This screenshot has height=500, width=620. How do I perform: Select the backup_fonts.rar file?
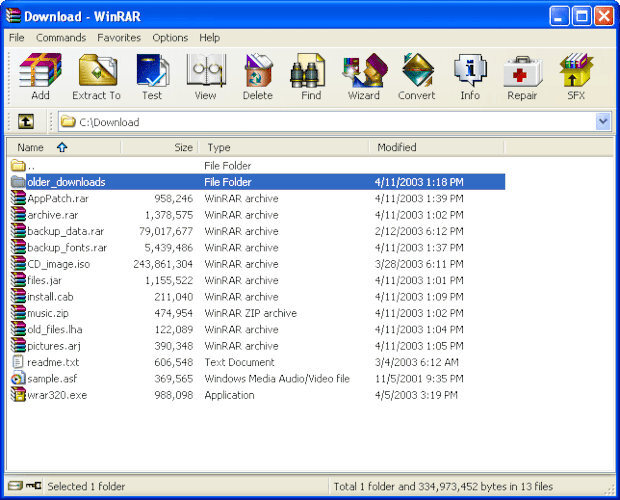(x=67, y=247)
